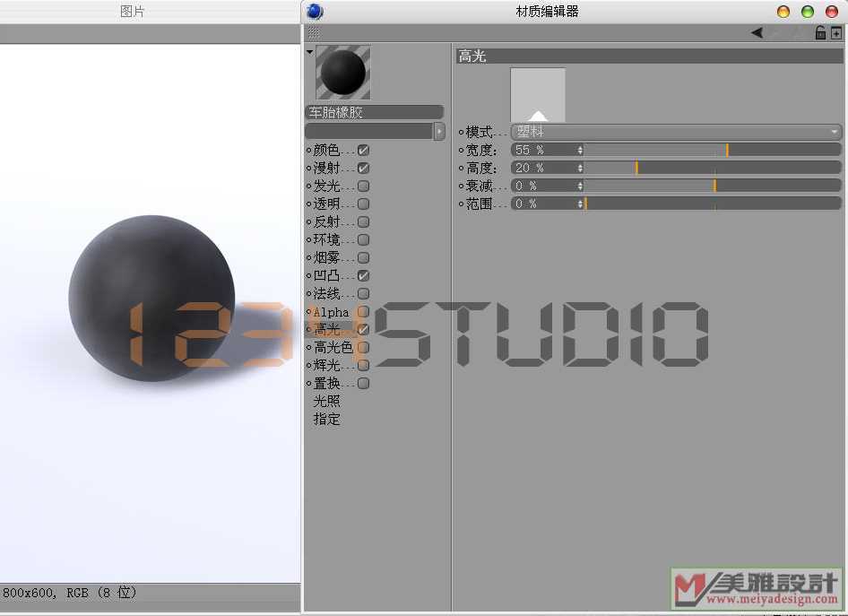Select the 高光 channel label
Screen dimensions: 848x616
(326, 329)
